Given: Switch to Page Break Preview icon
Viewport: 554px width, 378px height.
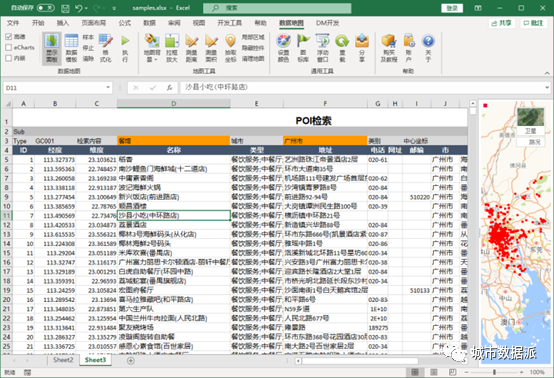Looking at the screenshot, I should (452, 372).
